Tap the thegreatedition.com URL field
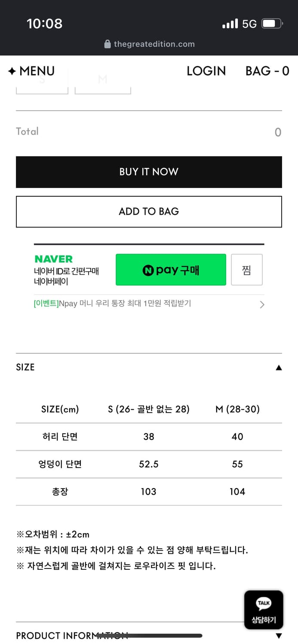Screen dimensions: 298x644 click(x=154, y=44)
